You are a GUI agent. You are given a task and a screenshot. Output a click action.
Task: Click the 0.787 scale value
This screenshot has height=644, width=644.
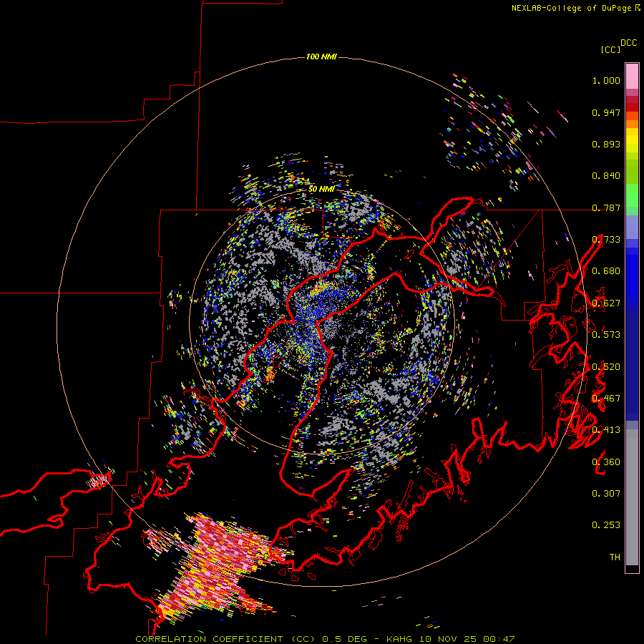pyautogui.click(x=606, y=208)
